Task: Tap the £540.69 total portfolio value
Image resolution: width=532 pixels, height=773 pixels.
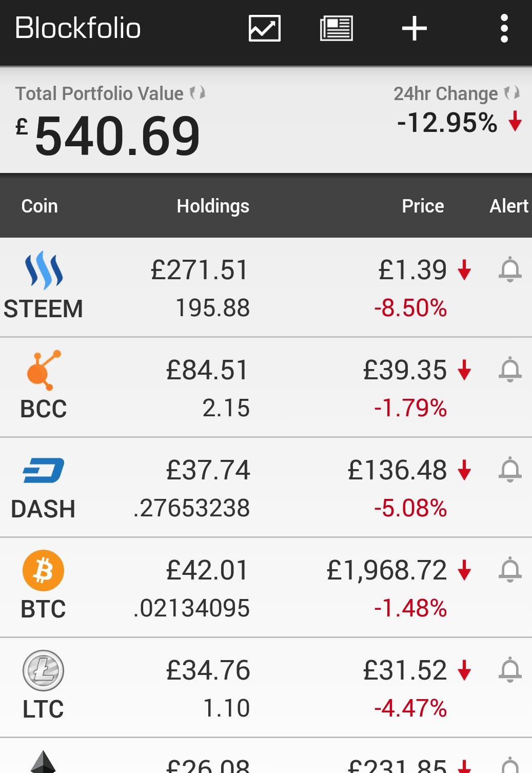Action: click(108, 136)
